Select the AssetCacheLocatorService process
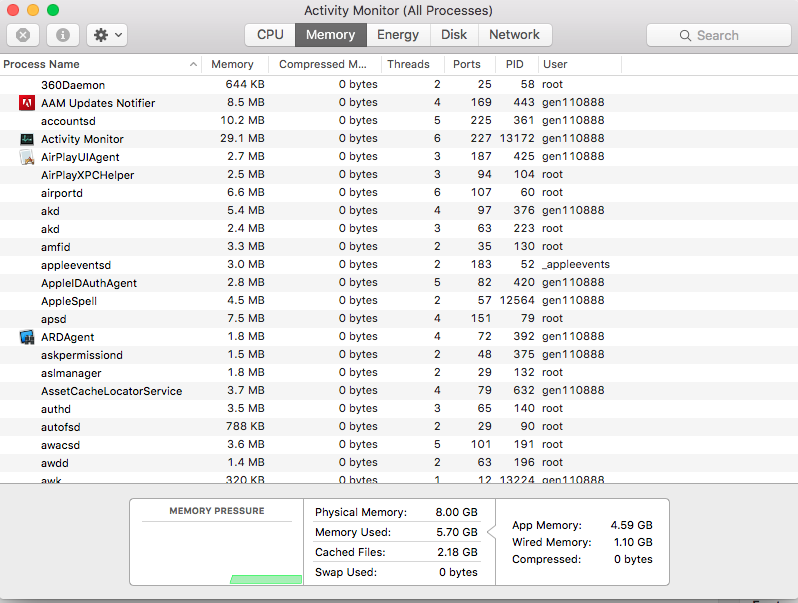The width and height of the screenshot is (798, 603). point(399,391)
